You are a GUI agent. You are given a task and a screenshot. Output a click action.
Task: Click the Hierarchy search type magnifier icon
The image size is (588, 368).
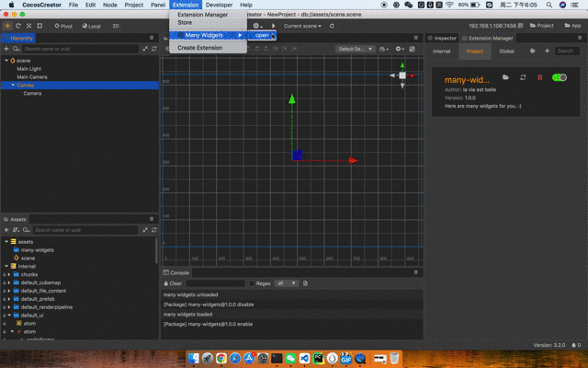point(17,49)
